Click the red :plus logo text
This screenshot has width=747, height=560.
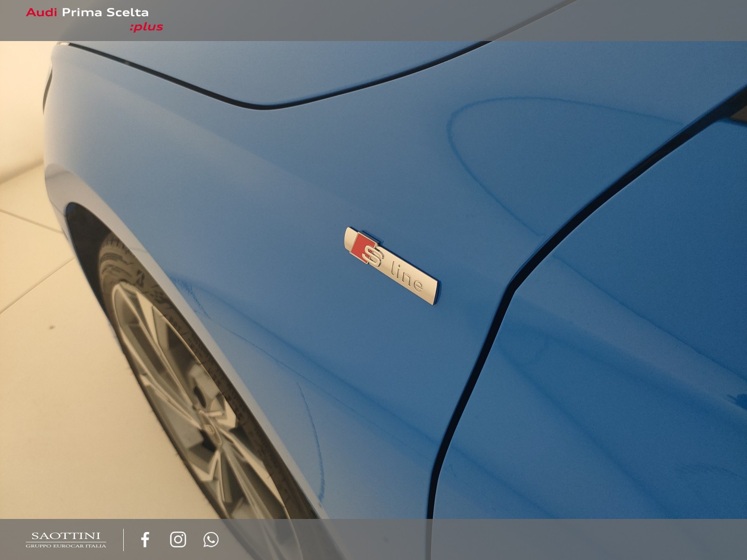coord(146,27)
